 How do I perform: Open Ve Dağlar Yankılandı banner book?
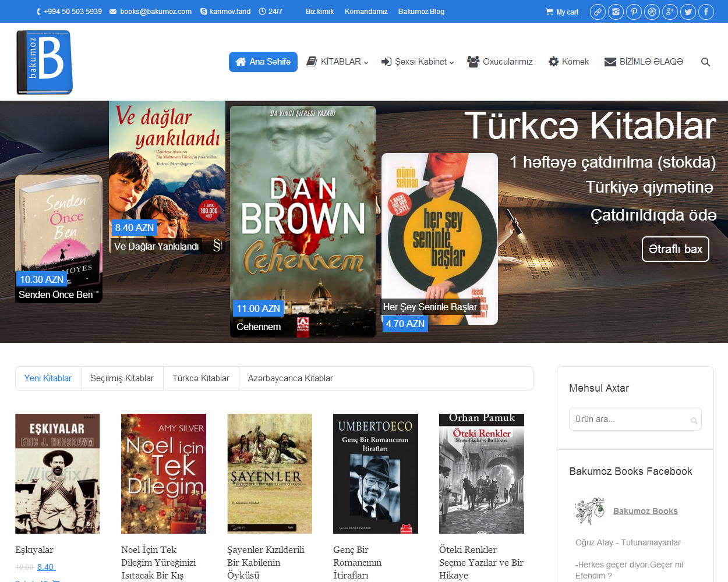click(x=167, y=178)
